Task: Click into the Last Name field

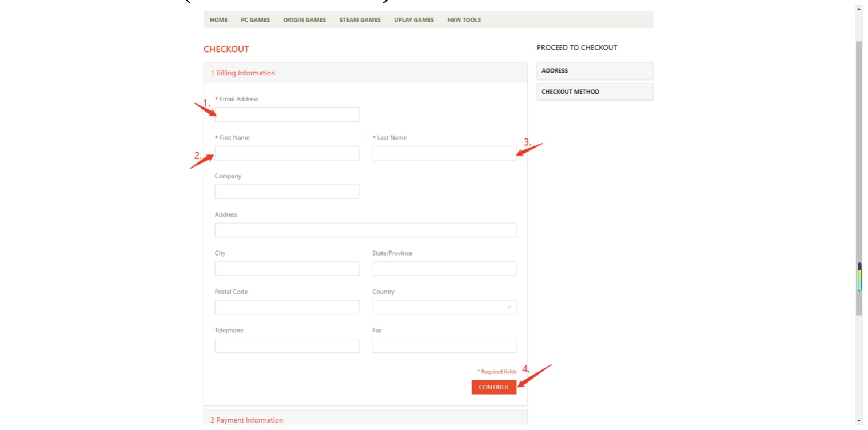Action: coord(444,153)
